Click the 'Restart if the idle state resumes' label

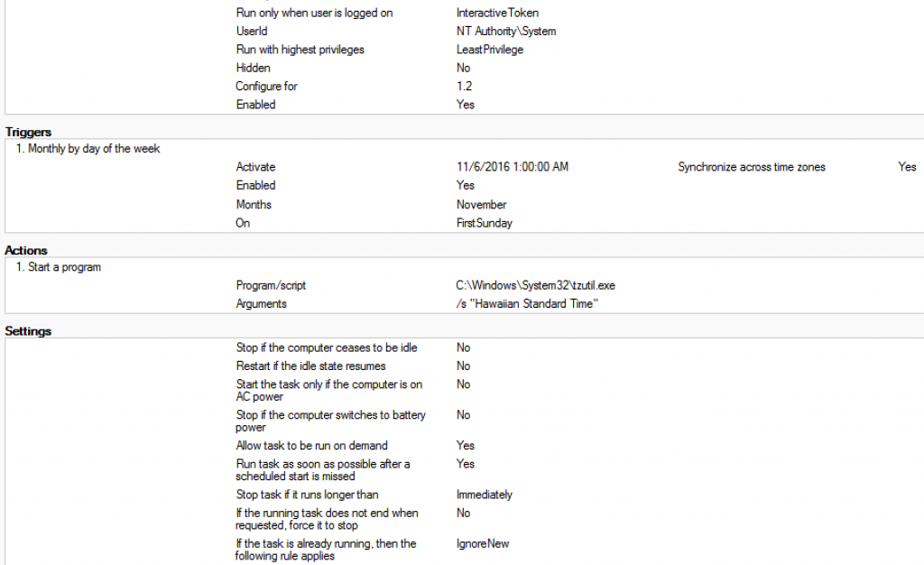[311, 366]
